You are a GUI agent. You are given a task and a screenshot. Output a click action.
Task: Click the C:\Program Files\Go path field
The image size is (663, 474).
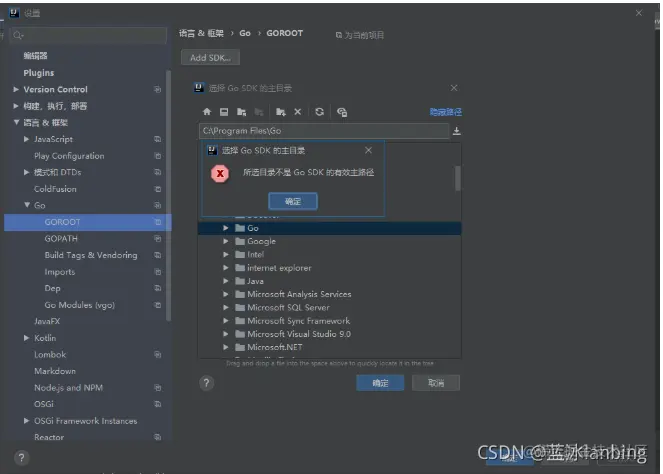point(324,131)
